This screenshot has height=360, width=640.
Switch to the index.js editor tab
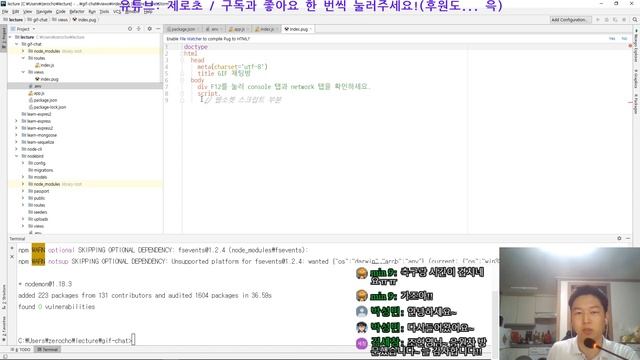click(266, 29)
